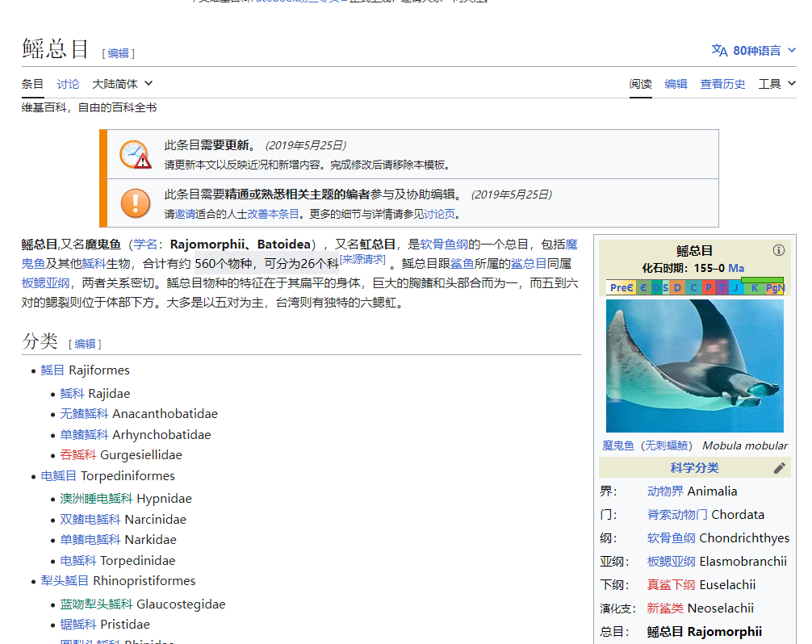The height and width of the screenshot is (644, 812).
Task: Click the orange D period in timeline
Action: click(x=678, y=287)
